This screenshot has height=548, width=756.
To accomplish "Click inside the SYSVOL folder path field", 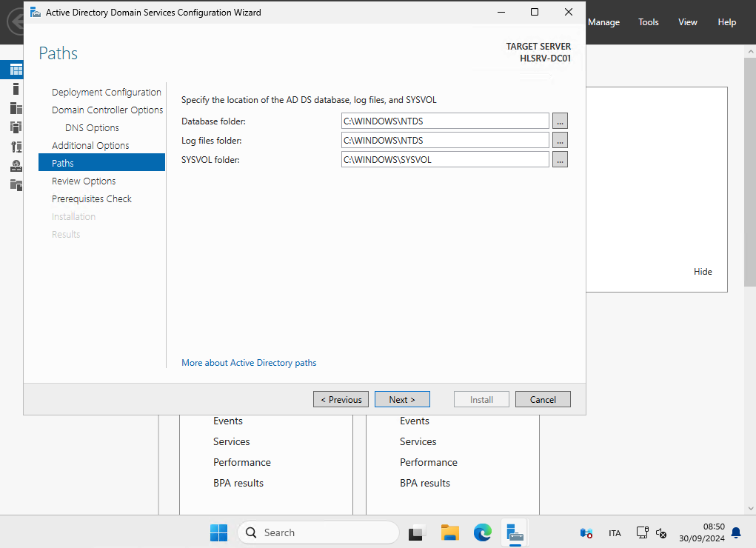I will (444, 159).
